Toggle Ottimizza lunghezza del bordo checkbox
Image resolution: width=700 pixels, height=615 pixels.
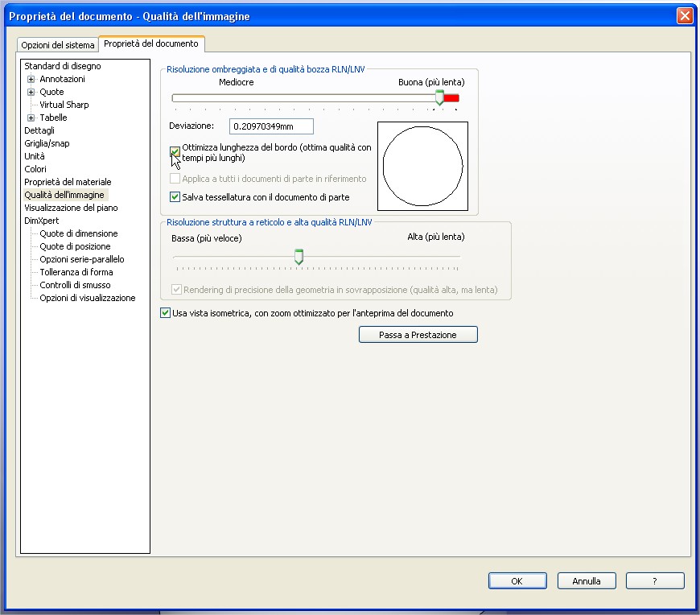175,151
